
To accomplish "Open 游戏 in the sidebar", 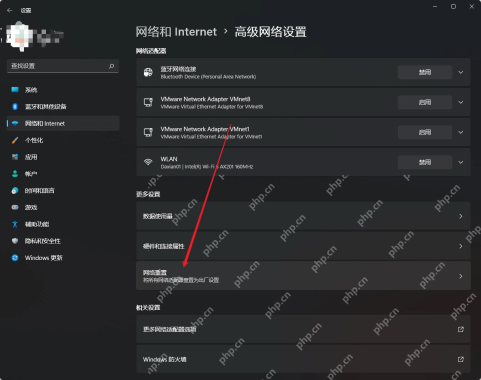I will [63, 207].
